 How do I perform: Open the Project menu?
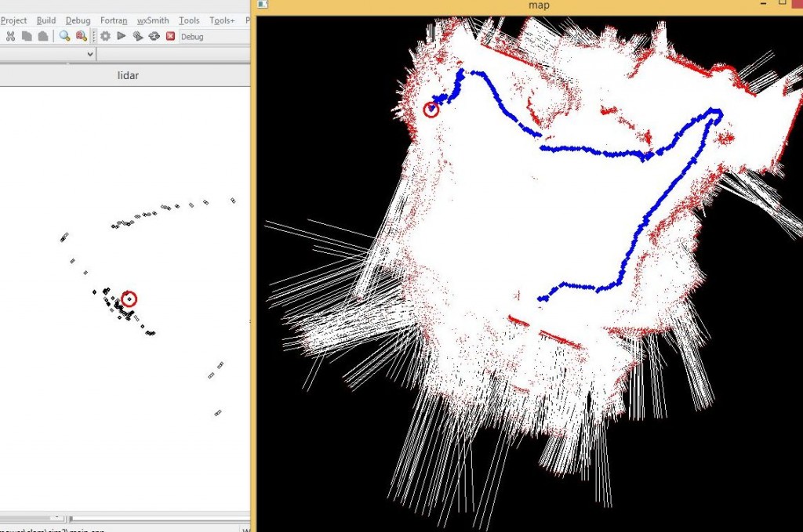[x=14, y=20]
